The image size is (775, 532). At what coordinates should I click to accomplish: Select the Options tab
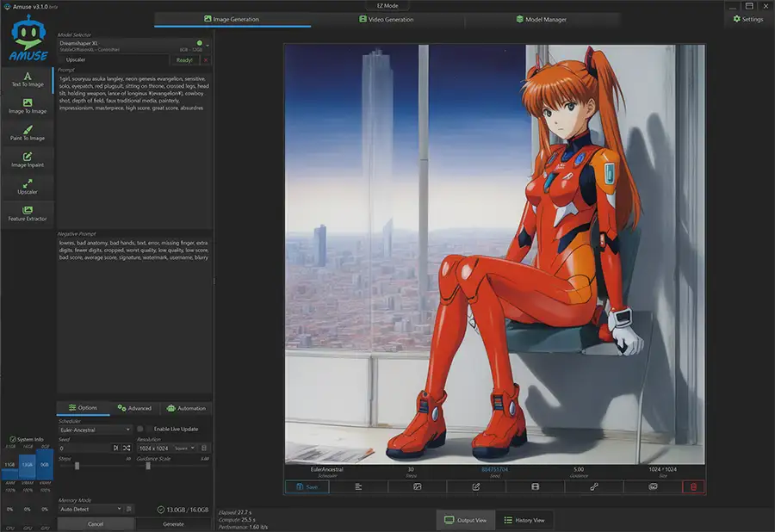tap(83, 408)
